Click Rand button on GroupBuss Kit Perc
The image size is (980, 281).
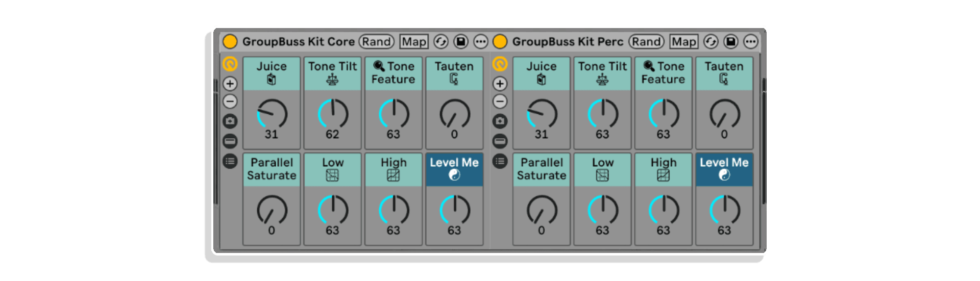pos(647,41)
